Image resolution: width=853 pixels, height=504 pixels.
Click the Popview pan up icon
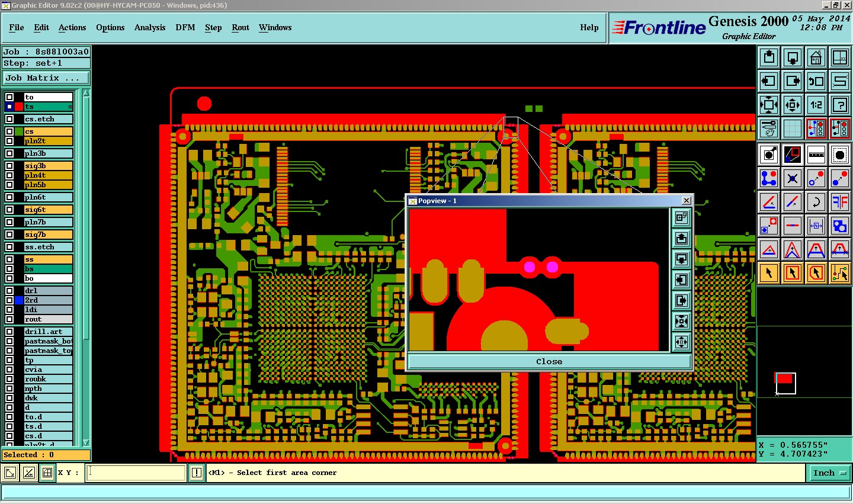pos(682,238)
